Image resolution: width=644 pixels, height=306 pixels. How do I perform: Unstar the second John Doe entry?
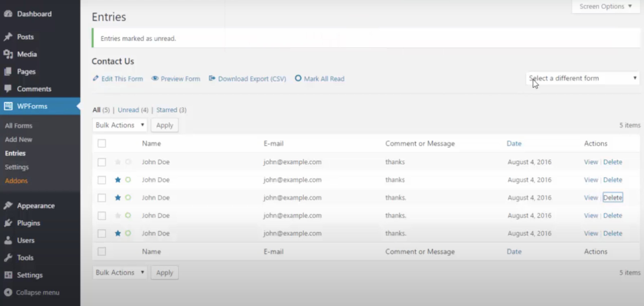pos(118,180)
